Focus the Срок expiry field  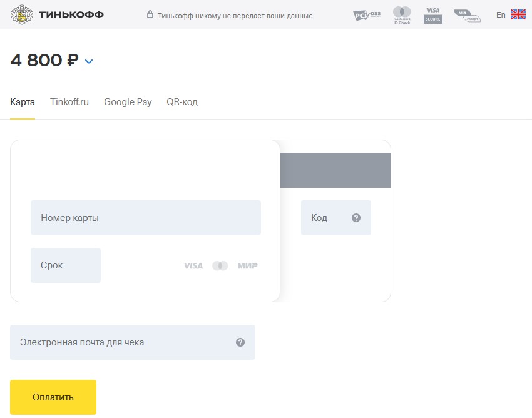point(66,265)
